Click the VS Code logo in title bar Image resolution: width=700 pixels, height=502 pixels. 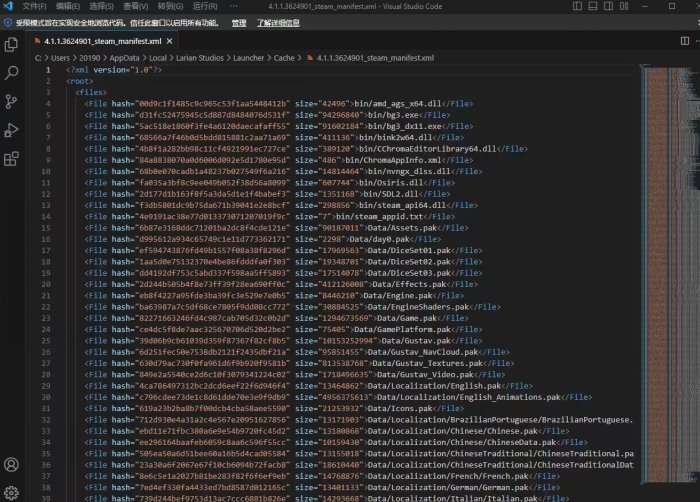9,6
